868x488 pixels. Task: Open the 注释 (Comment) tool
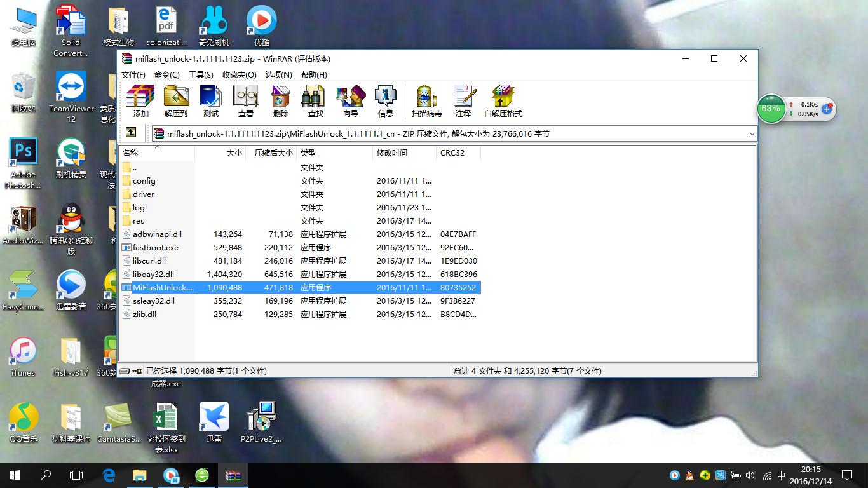pos(463,101)
